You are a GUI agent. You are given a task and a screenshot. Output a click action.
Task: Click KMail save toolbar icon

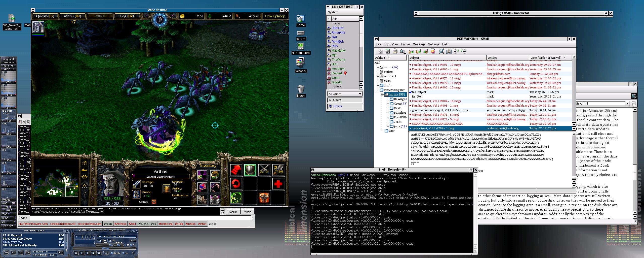click(388, 51)
